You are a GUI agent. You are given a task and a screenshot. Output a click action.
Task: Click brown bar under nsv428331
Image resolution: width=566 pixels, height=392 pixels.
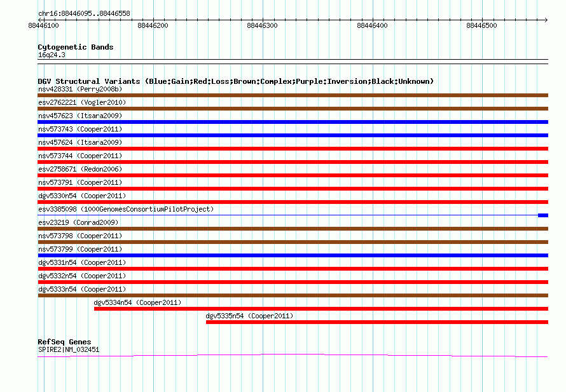[293, 95]
